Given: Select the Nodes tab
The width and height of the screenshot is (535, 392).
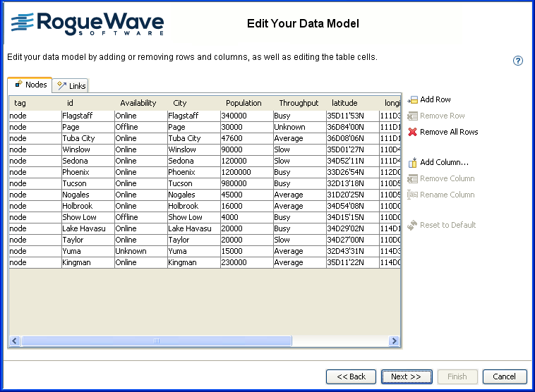Looking at the screenshot, I should point(30,85).
